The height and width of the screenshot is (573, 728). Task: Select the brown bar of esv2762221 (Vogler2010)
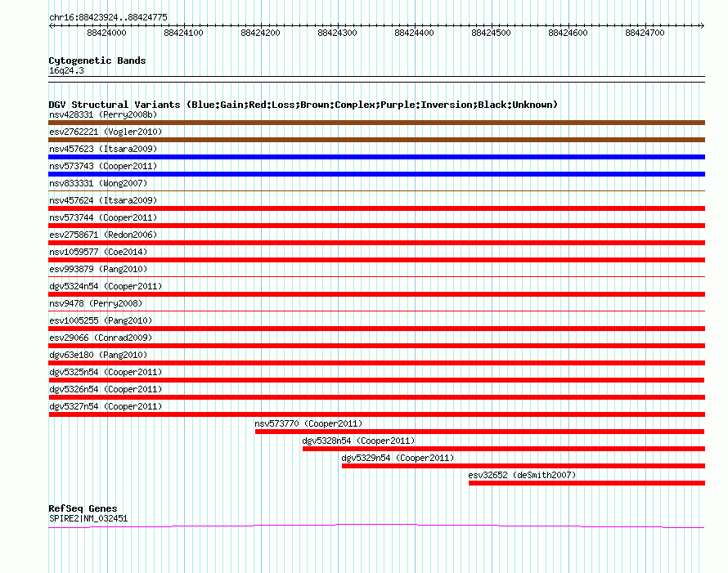point(376,140)
